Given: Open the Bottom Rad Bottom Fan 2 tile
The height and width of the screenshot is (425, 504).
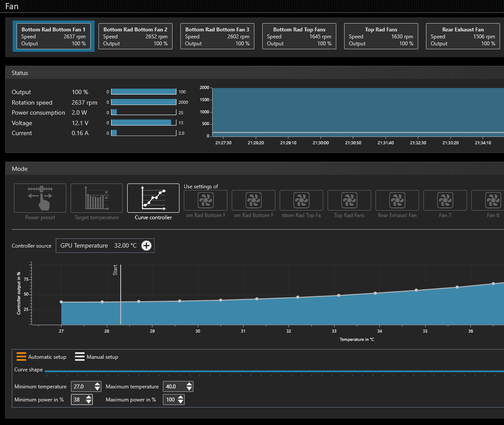Looking at the screenshot, I should (135, 36).
